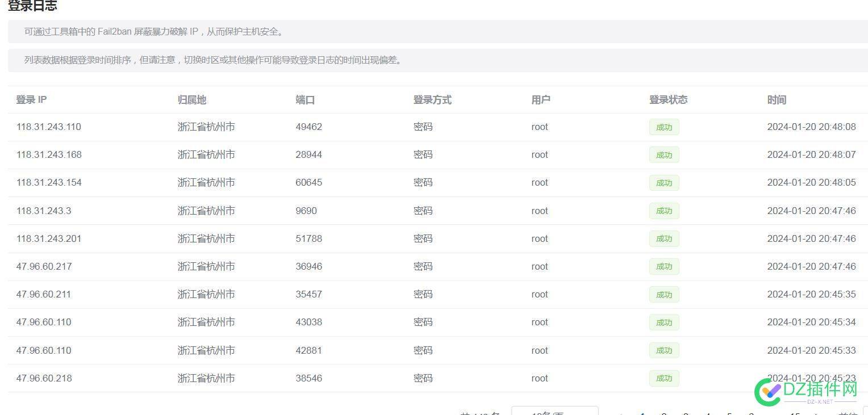Click 47.96.60.110 in the port 43038 row
Screen dimensions: 868x415
(x=44, y=322)
